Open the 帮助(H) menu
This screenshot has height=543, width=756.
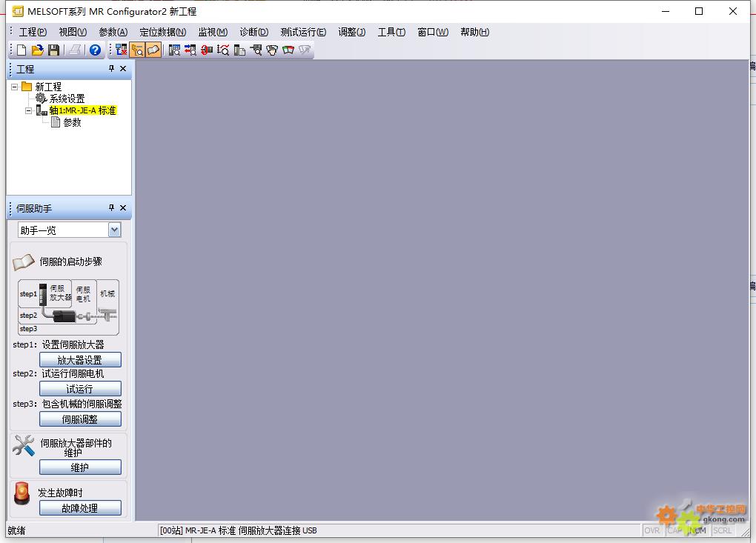[x=475, y=32]
